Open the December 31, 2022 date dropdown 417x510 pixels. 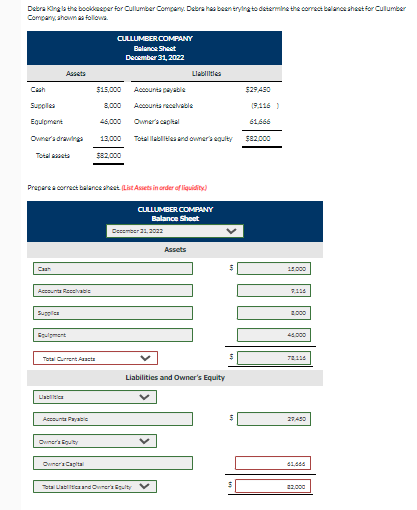pos(175,231)
